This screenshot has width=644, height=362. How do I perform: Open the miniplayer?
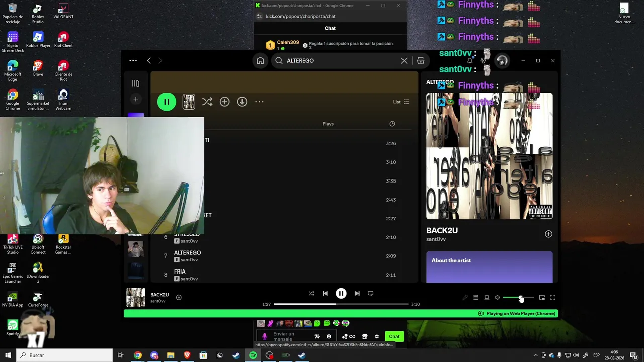click(x=542, y=298)
